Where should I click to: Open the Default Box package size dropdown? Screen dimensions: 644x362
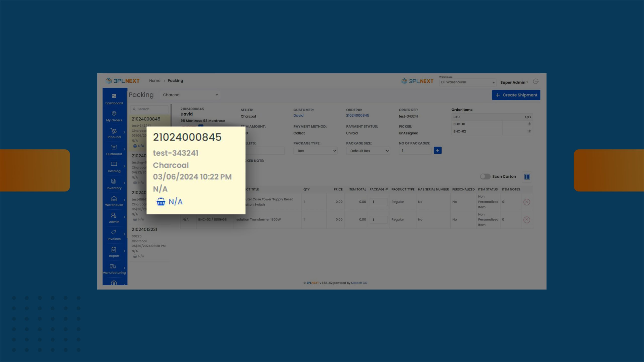368,151
